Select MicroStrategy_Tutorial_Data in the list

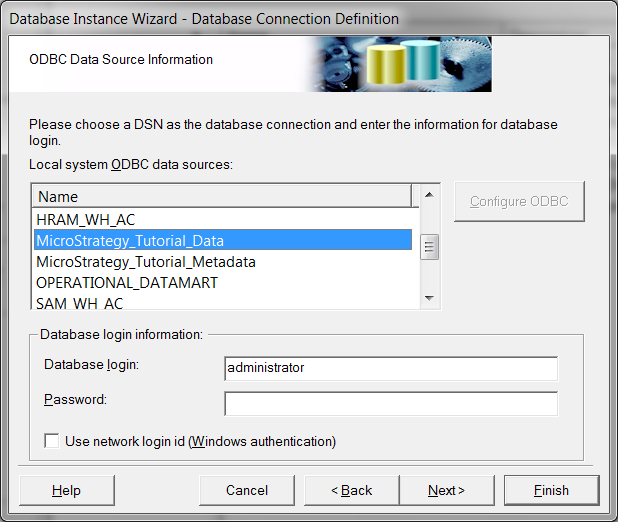pyautogui.click(x=223, y=240)
